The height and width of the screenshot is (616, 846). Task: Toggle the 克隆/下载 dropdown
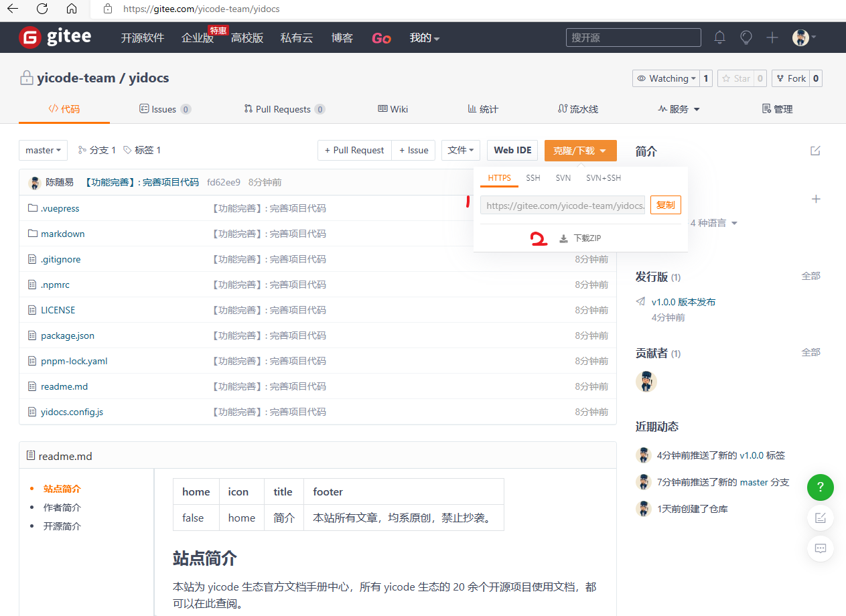point(581,151)
